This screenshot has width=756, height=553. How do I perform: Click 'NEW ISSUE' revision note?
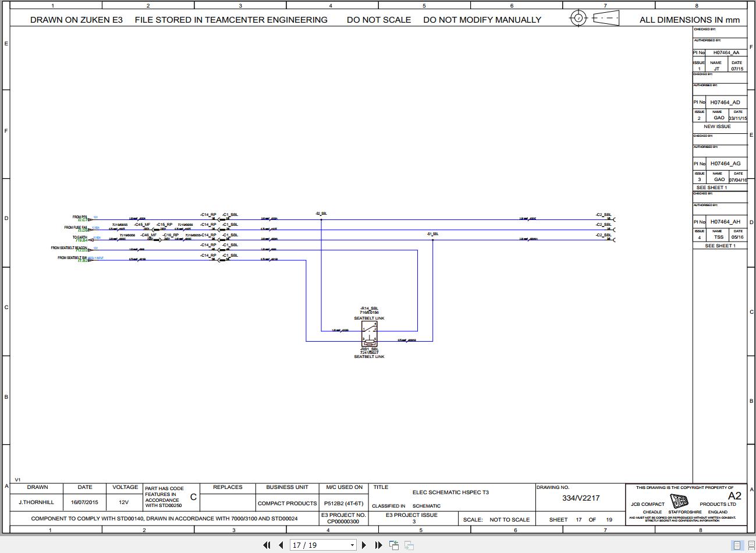click(717, 126)
